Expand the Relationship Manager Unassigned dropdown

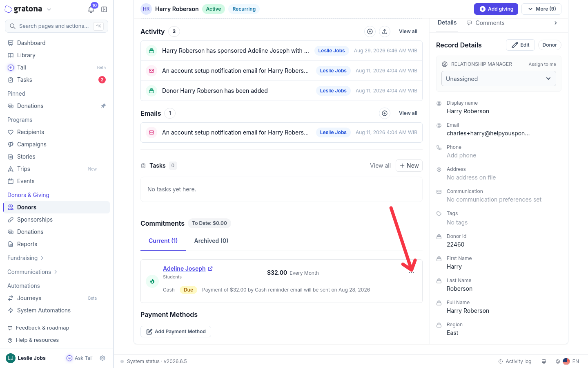click(499, 79)
